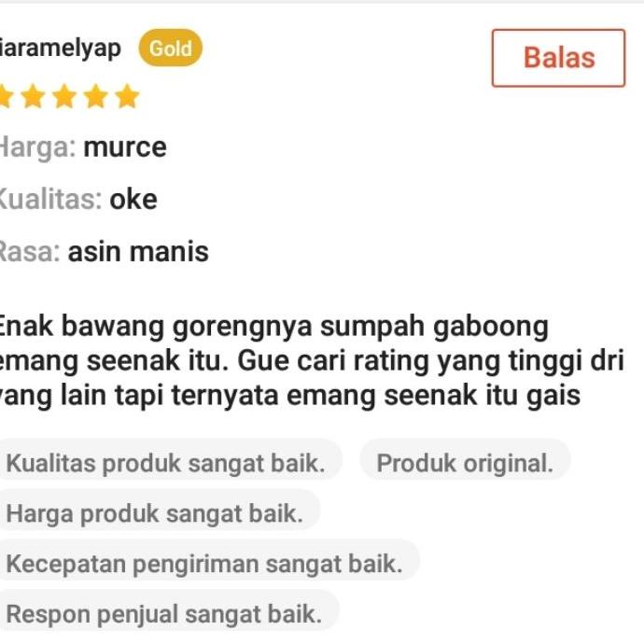Click the Harga label

click(37, 147)
